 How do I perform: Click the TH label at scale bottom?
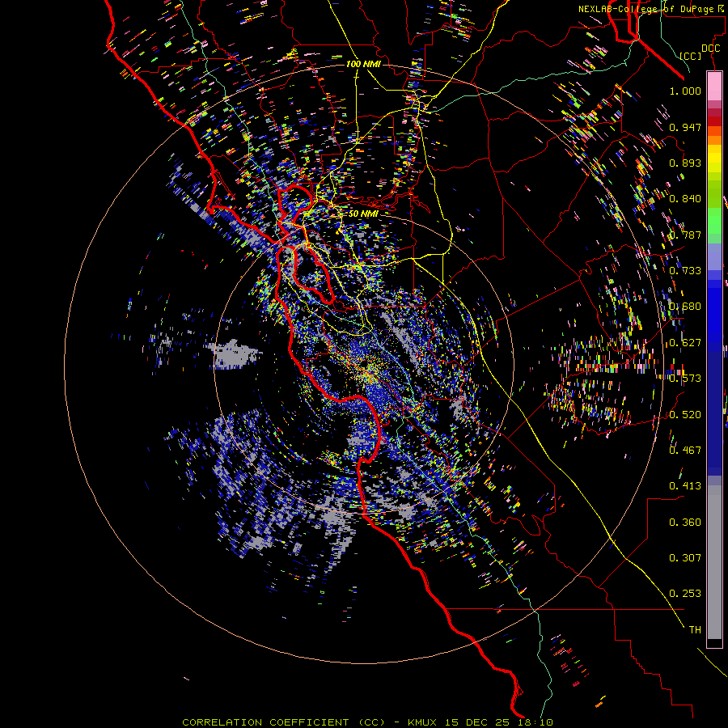point(695,630)
